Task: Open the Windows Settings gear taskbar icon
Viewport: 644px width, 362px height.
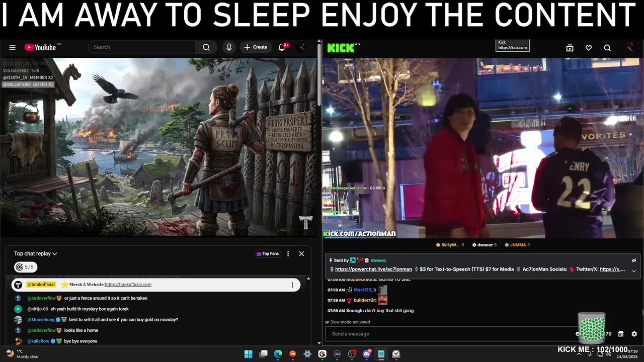Action: coord(307,354)
